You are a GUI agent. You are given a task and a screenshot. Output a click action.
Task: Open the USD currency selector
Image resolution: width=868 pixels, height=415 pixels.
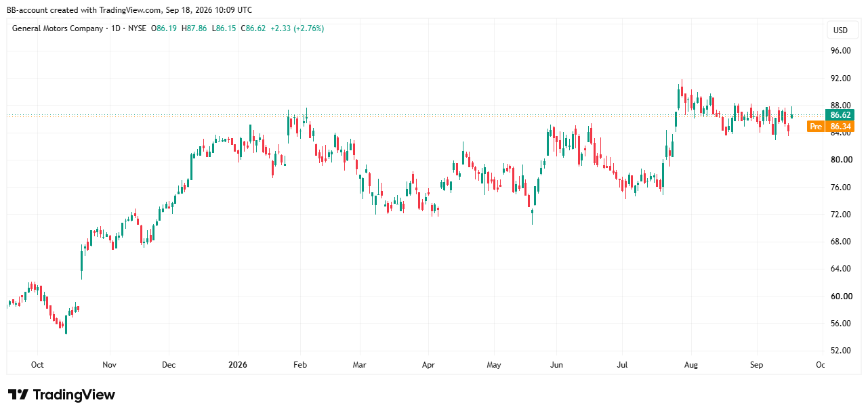(840, 30)
